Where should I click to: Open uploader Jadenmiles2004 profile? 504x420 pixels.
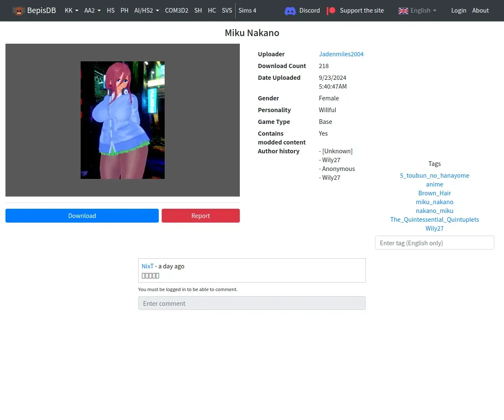click(x=341, y=54)
